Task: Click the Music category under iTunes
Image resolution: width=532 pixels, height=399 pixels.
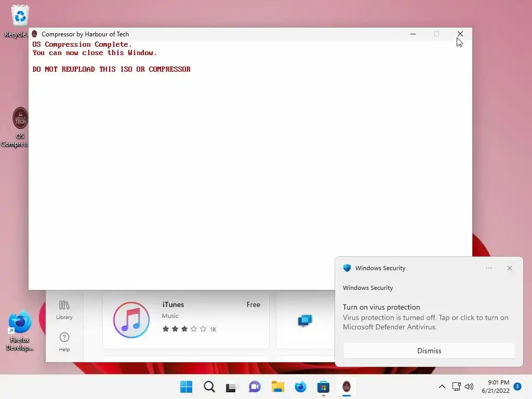Action: pyautogui.click(x=170, y=316)
